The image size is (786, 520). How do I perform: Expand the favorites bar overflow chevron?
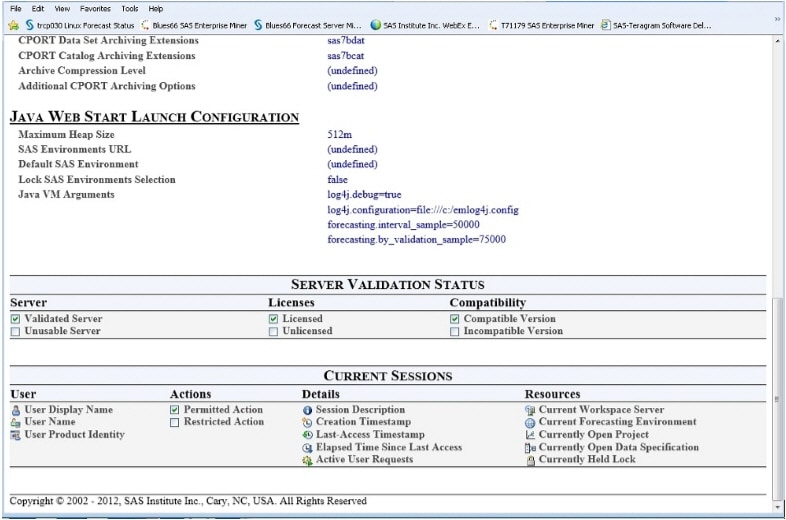point(777,19)
